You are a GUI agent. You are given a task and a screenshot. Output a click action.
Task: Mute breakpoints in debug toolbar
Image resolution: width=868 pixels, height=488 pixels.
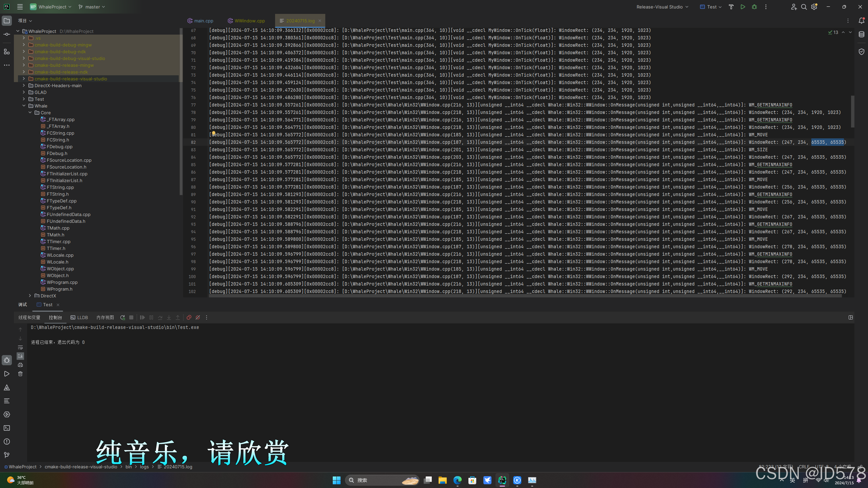click(x=198, y=317)
